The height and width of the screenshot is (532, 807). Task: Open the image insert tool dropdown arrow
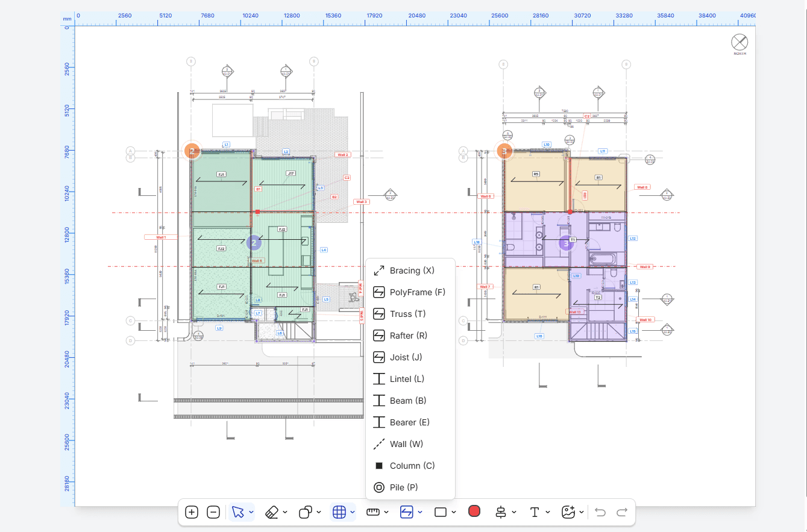point(582,512)
